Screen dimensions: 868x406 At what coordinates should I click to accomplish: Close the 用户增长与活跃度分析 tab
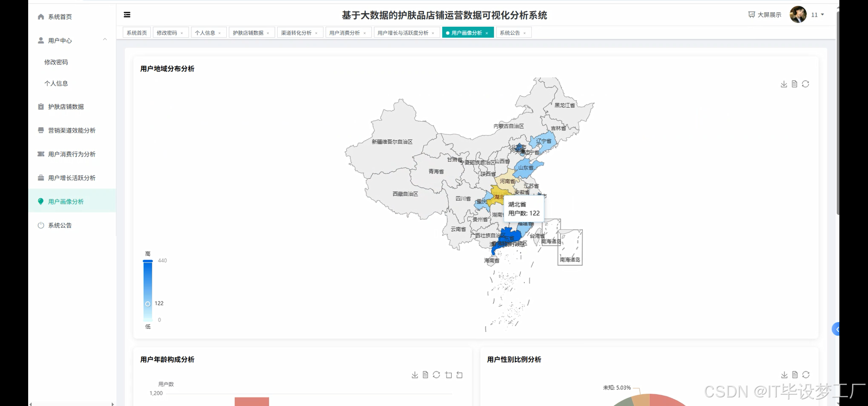[x=433, y=33]
